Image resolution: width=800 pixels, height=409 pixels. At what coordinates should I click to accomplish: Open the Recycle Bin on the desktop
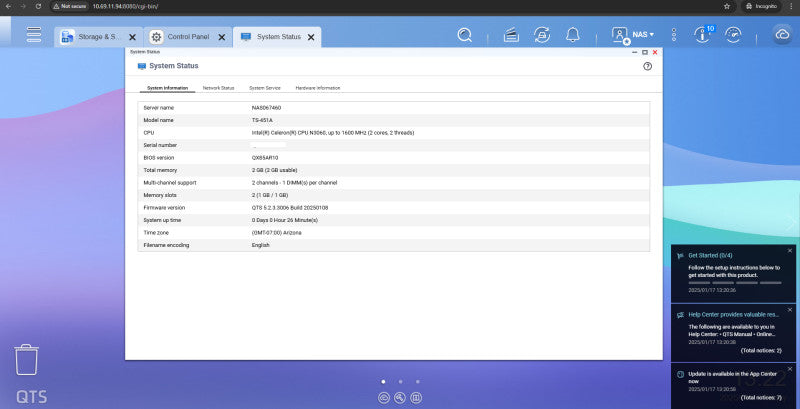click(26, 360)
